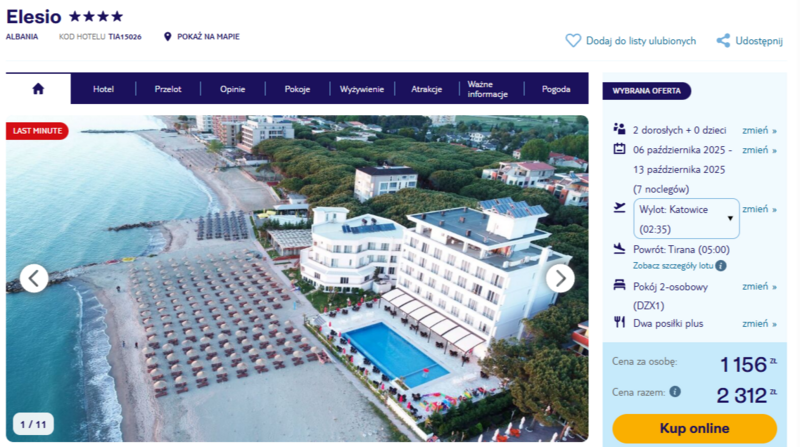Open the home icon tab
800x447 pixels.
(x=38, y=89)
